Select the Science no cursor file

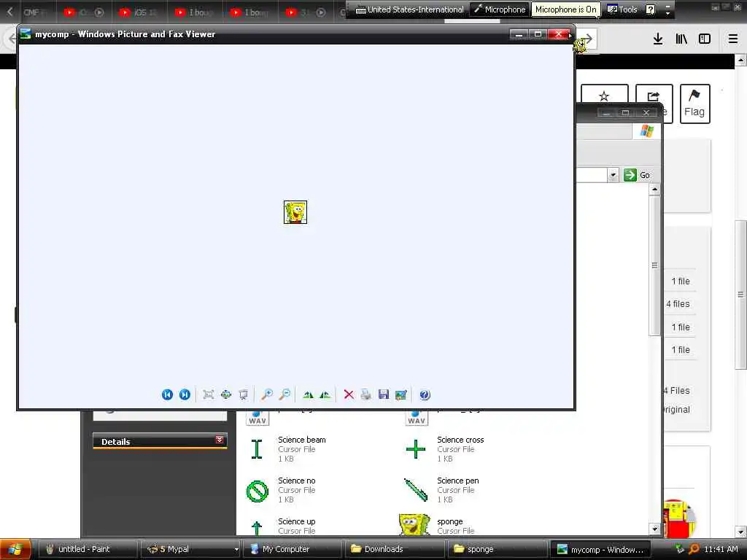pos(282,489)
